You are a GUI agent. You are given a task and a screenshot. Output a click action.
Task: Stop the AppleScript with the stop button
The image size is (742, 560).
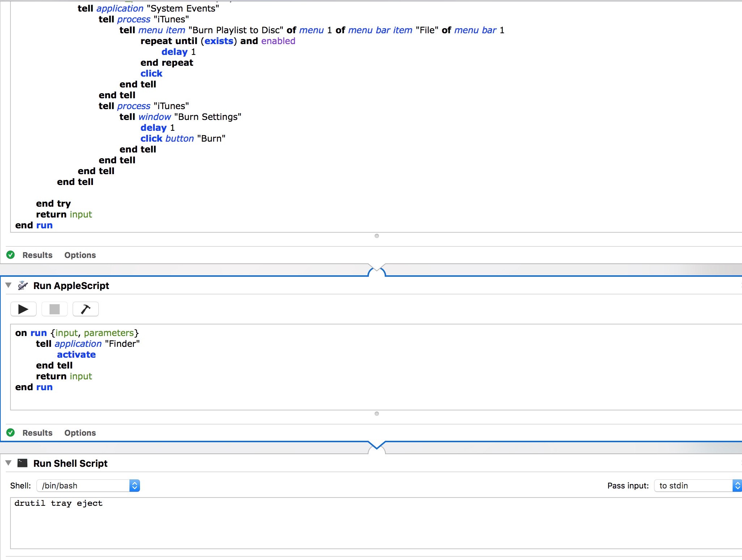click(54, 309)
